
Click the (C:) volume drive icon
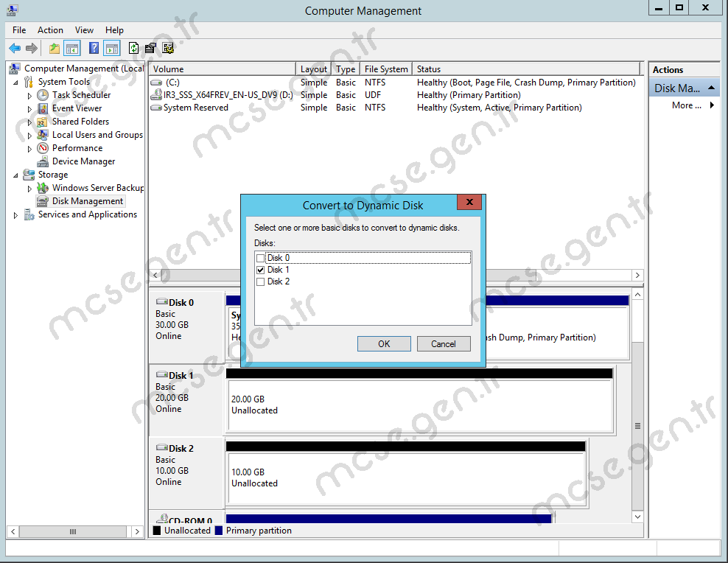click(x=156, y=83)
